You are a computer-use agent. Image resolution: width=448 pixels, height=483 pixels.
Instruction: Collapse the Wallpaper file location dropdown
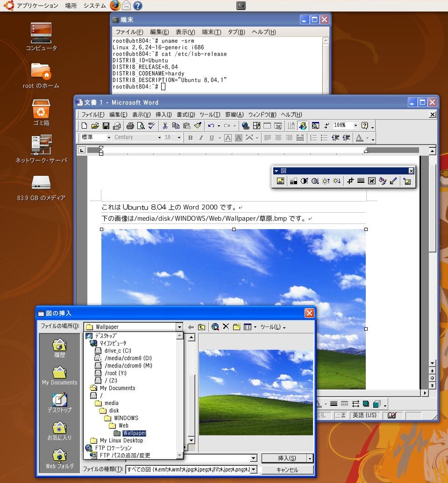point(179,327)
